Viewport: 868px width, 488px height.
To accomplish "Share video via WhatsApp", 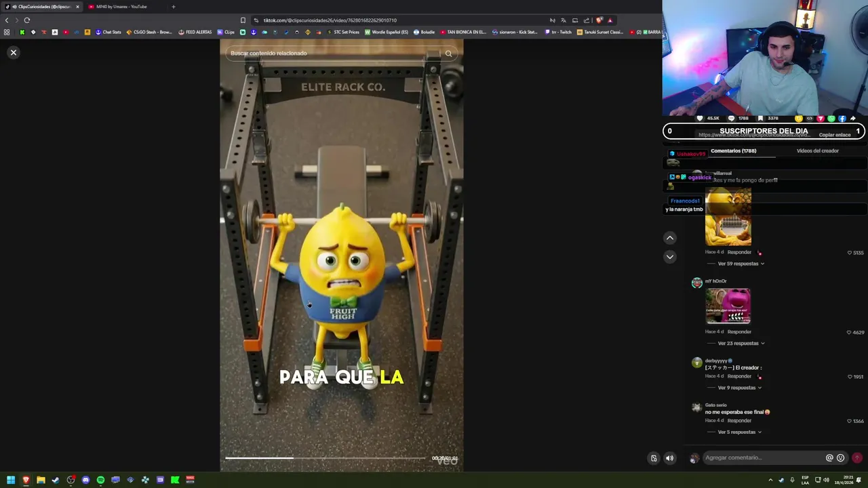I will tap(831, 118).
